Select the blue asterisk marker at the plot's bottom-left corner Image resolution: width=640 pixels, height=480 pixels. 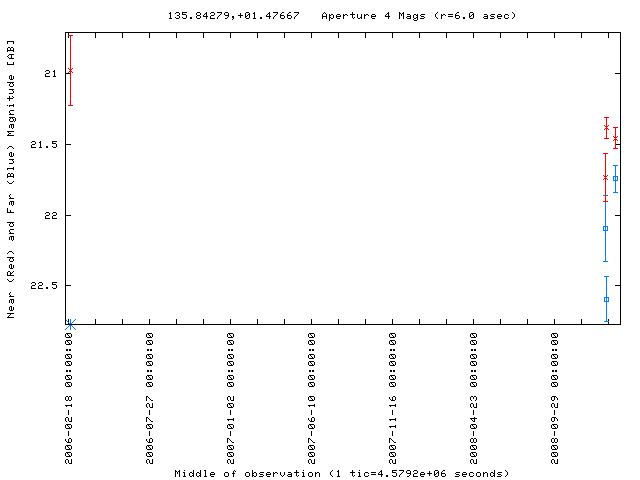(70, 325)
